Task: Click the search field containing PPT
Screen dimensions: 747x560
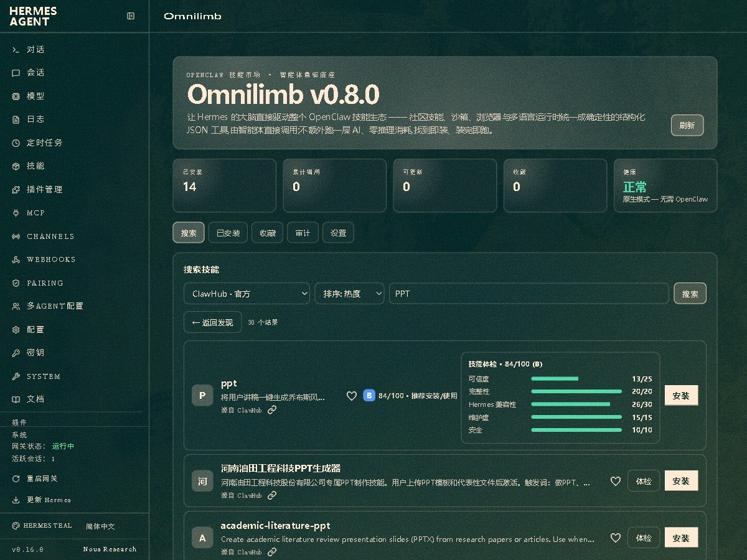Action: tap(529, 294)
